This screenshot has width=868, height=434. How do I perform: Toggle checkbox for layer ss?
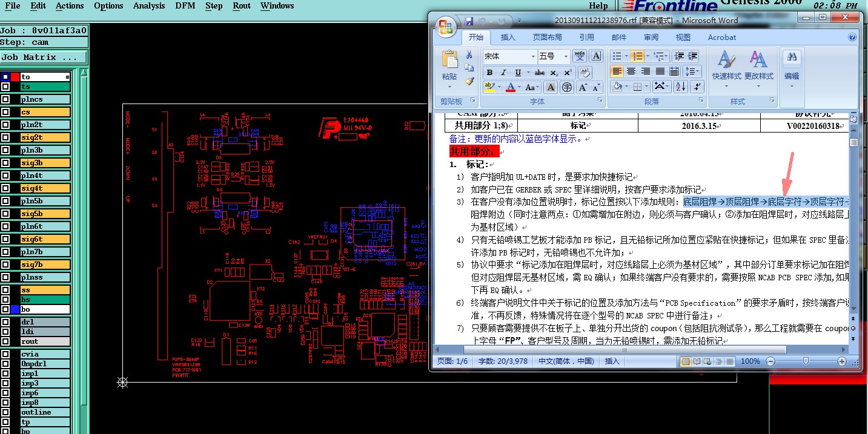[5, 290]
